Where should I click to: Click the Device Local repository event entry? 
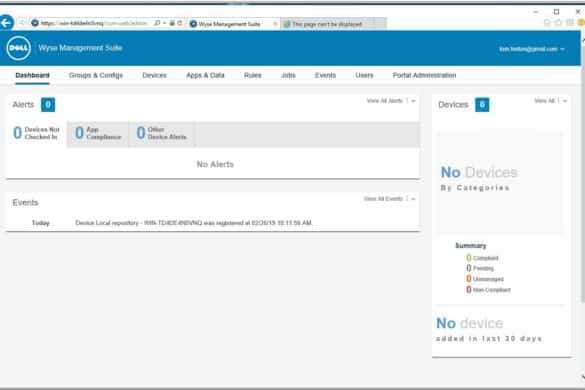tap(194, 223)
